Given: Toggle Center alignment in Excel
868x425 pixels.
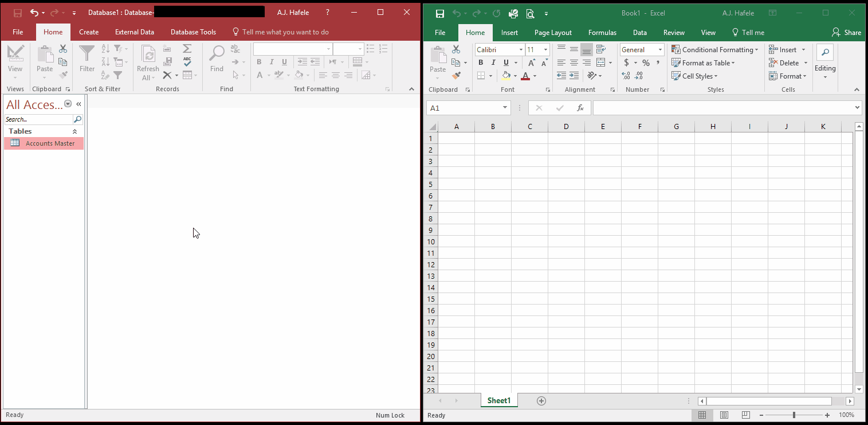Looking at the screenshot, I should (574, 63).
